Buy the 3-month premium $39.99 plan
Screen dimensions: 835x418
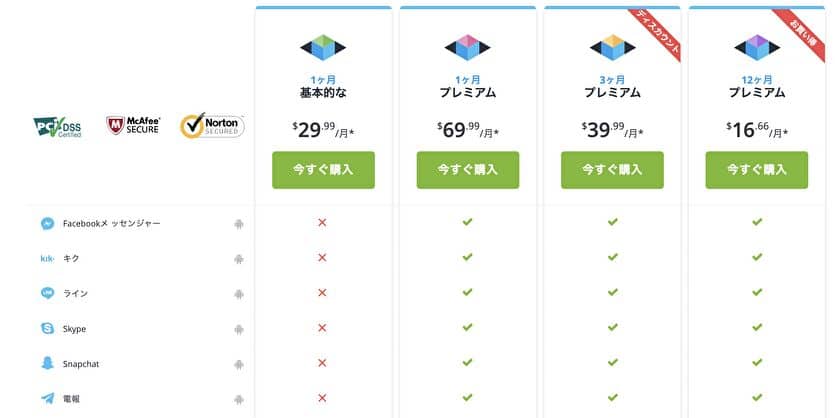612,170
